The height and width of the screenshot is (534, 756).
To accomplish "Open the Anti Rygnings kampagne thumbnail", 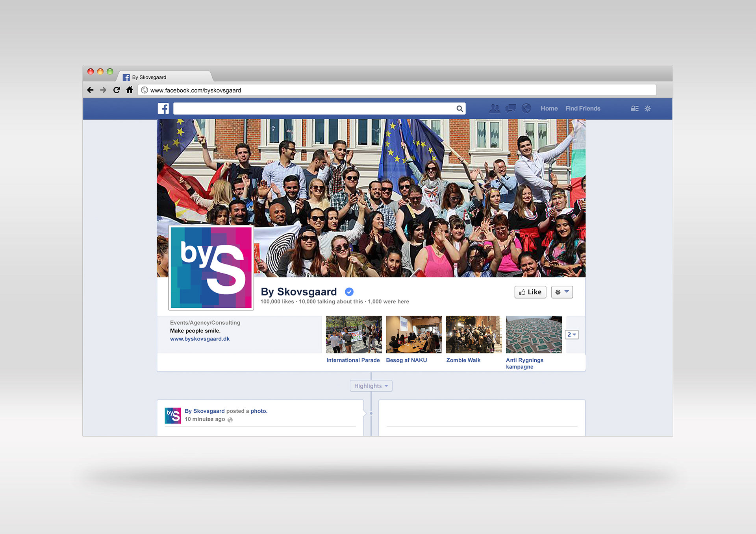I will [x=534, y=334].
